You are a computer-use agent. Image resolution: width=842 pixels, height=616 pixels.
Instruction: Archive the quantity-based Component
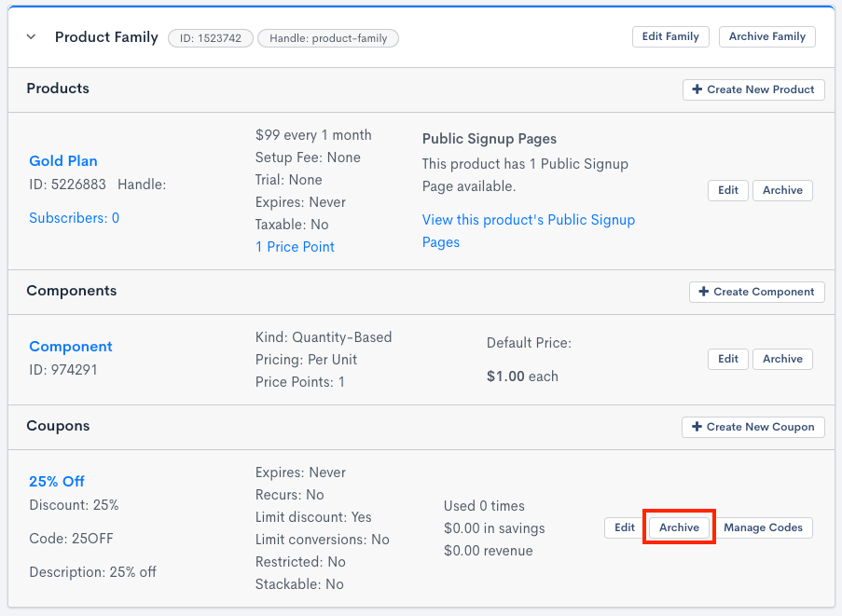tap(782, 359)
